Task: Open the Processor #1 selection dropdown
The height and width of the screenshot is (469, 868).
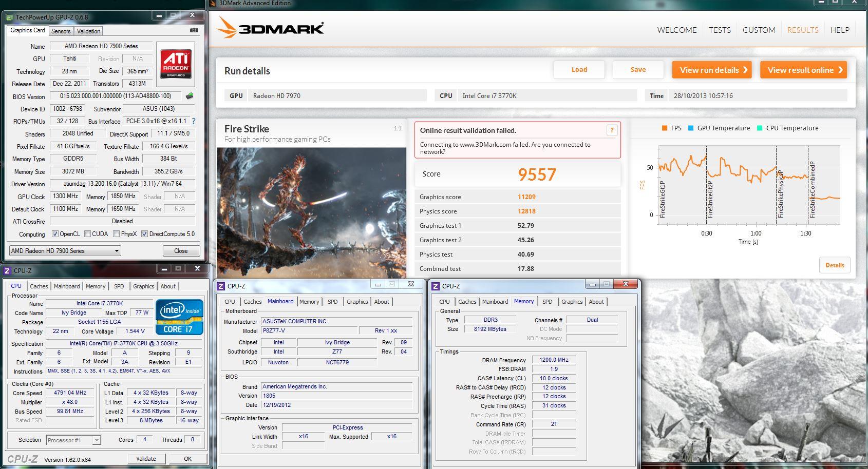Action: (x=73, y=440)
